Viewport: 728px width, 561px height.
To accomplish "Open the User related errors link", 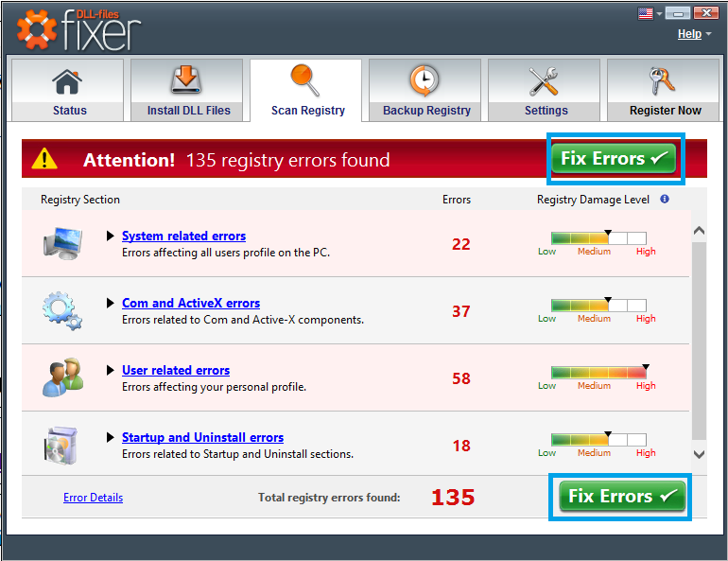I will 176,370.
